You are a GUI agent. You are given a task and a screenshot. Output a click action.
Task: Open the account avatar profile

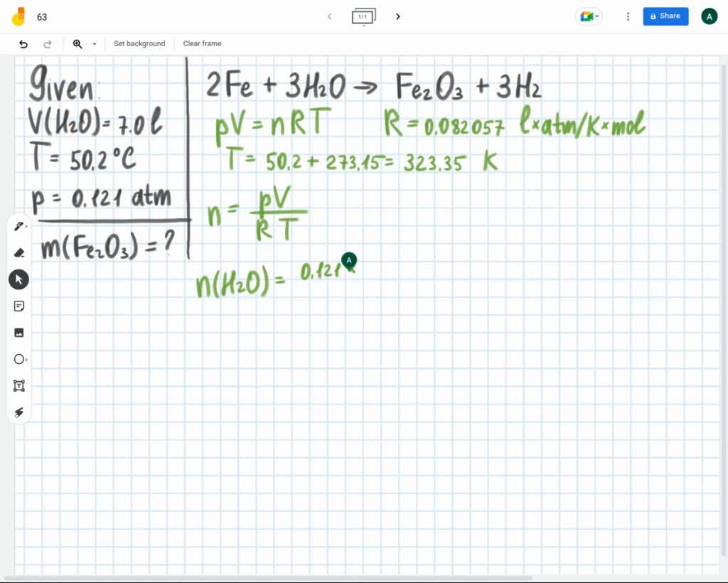point(709,16)
